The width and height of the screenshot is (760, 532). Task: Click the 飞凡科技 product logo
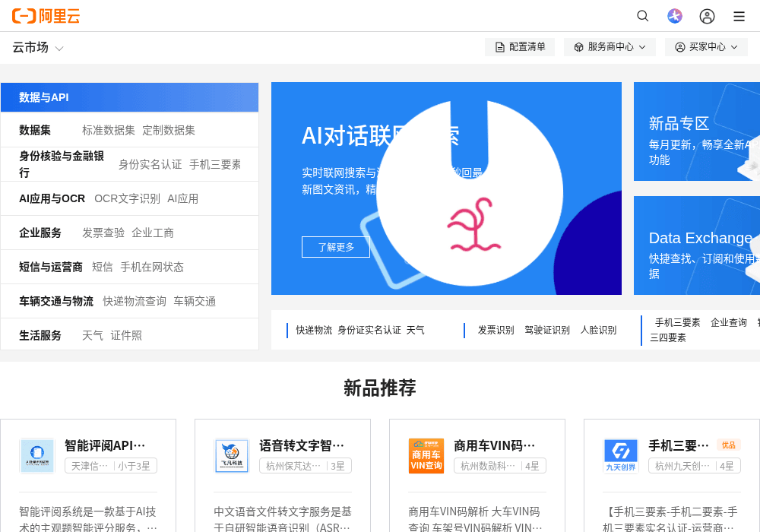pos(232,456)
